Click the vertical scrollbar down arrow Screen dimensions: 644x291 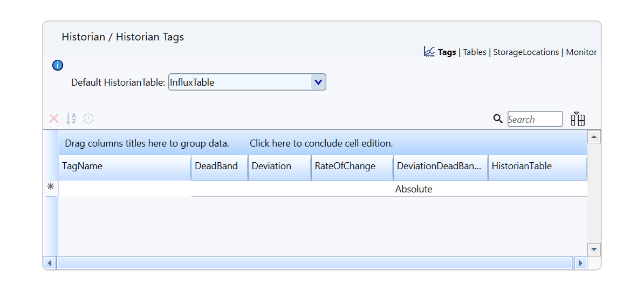594,249
